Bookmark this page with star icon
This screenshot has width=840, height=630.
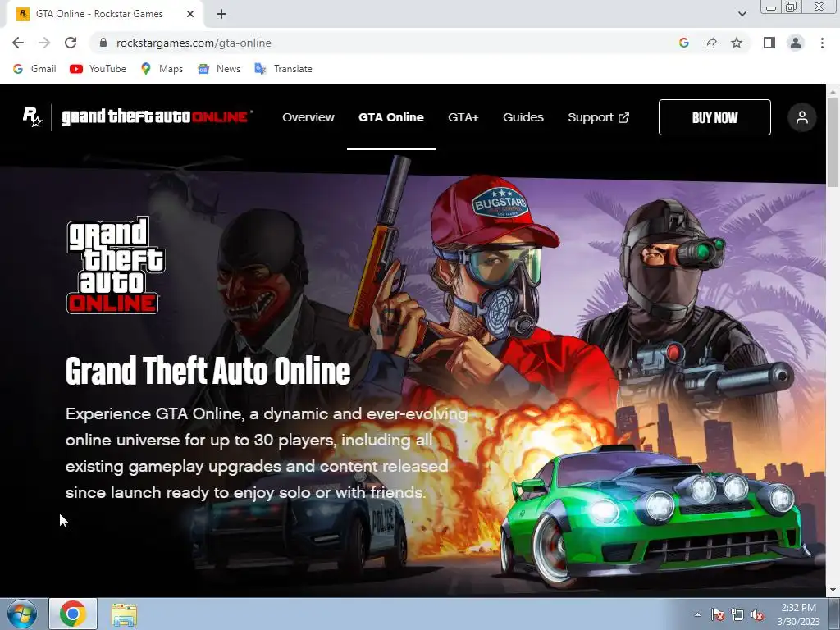pos(737,43)
